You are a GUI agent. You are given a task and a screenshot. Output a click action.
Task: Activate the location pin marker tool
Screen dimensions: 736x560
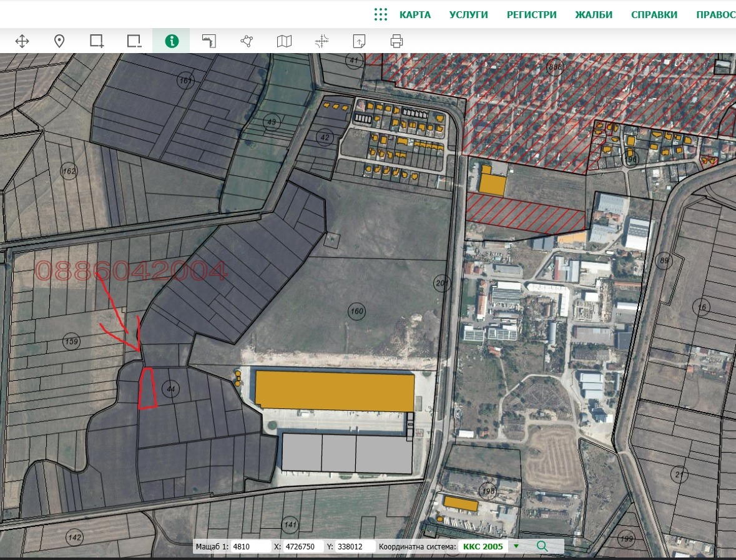coord(59,41)
